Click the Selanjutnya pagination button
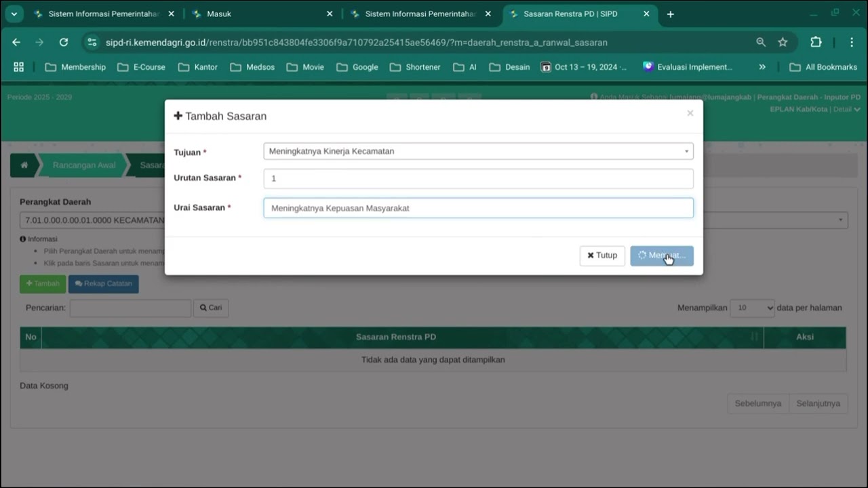This screenshot has width=868, height=488. pos(818,403)
